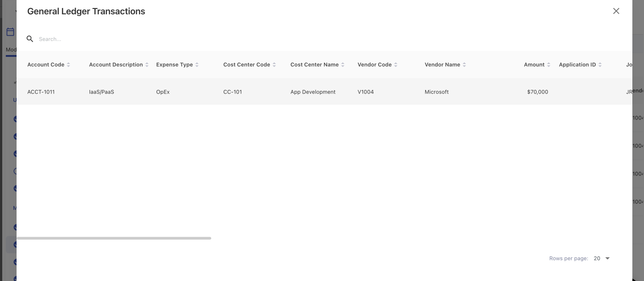Sort by Amount using the arrows icon
The height and width of the screenshot is (281, 644).
coord(549,65)
